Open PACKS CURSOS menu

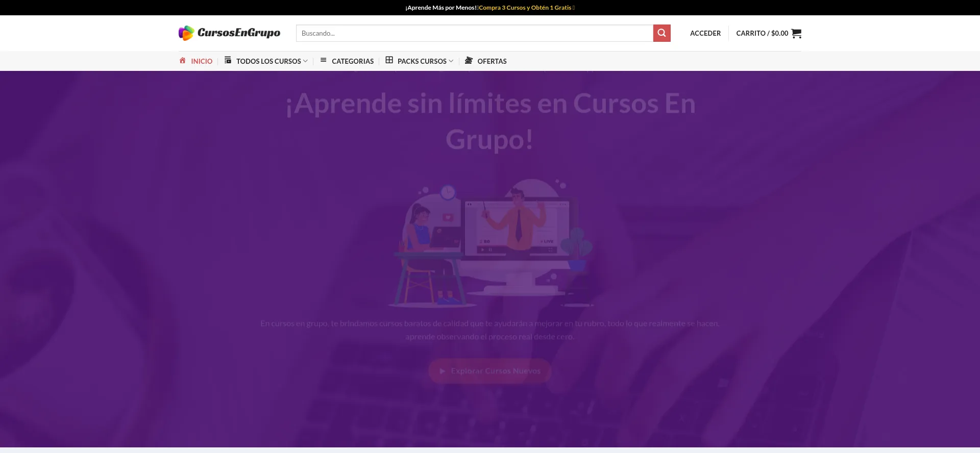422,61
